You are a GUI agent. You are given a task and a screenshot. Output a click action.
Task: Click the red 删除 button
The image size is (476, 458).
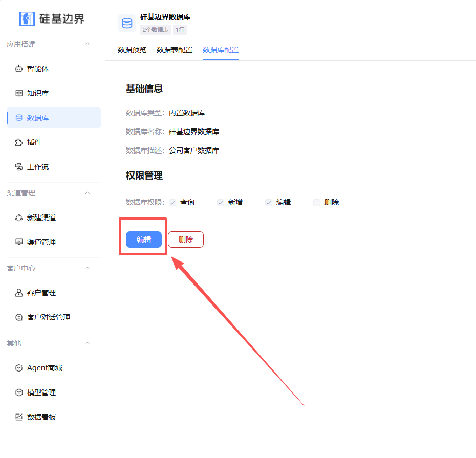coord(186,239)
